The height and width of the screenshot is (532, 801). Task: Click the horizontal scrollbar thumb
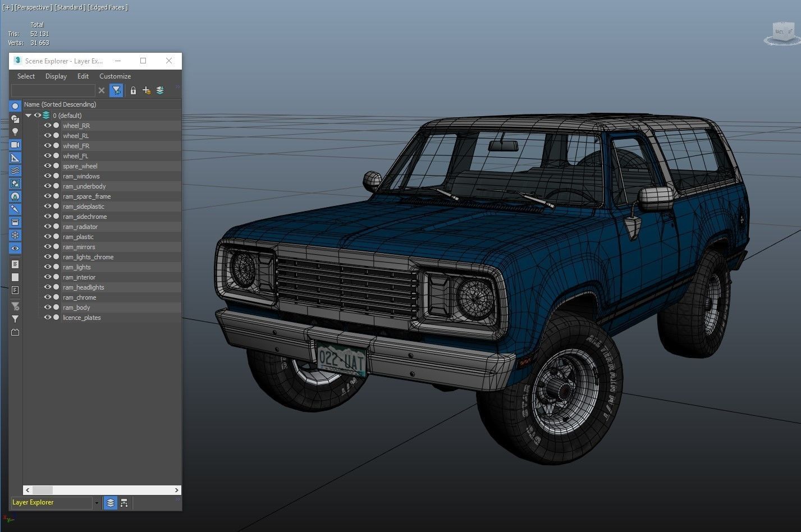(x=43, y=490)
